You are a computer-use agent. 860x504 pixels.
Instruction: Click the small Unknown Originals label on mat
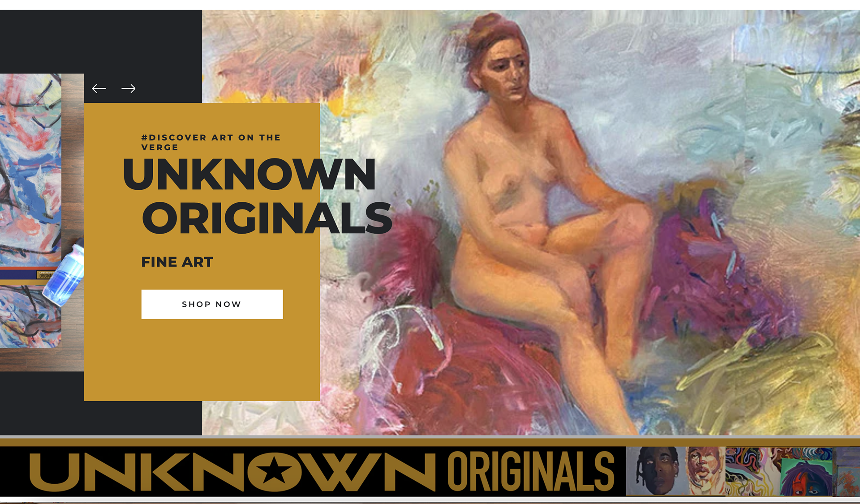coord(45,274)
